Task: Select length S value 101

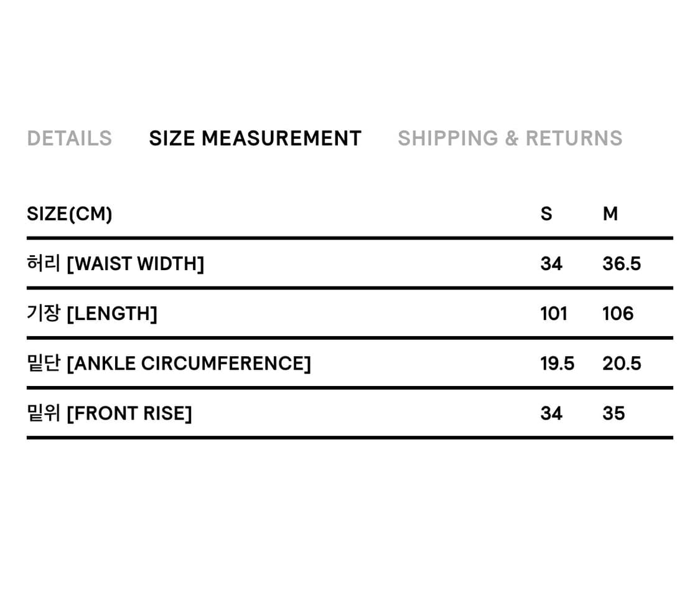Action: [x=553, y=314]
